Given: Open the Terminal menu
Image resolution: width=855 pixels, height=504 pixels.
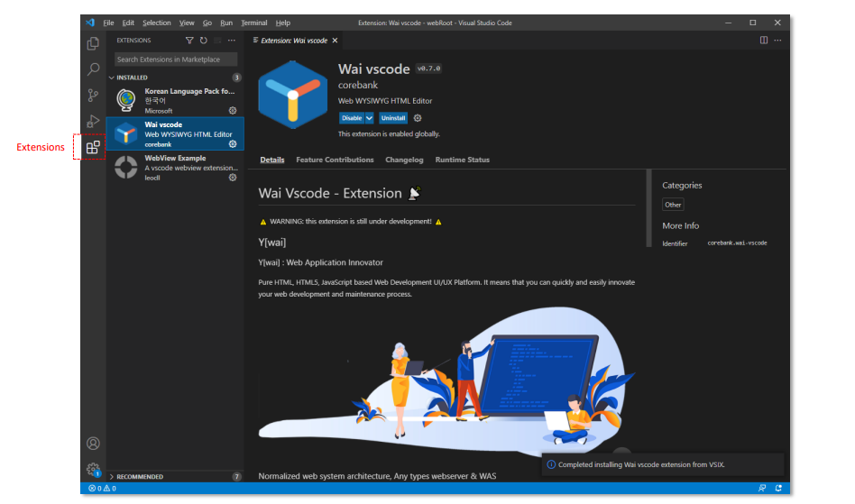Looking at the screenshot, I should (253, 23).
